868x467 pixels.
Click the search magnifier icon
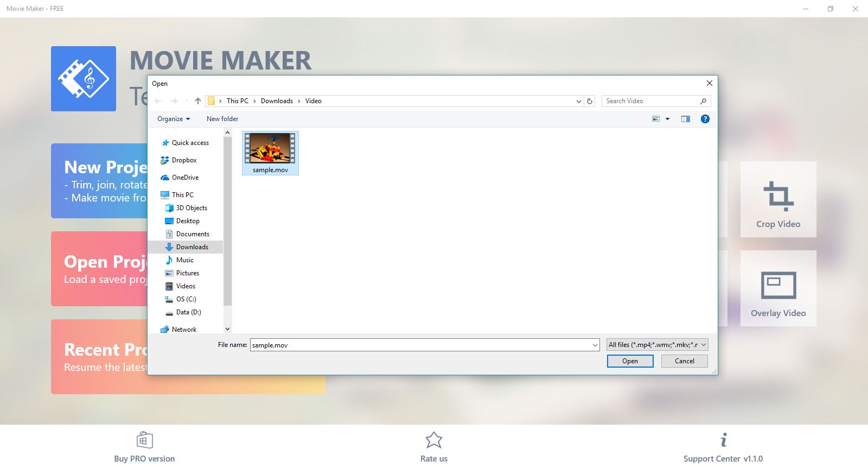click(703, 101)
